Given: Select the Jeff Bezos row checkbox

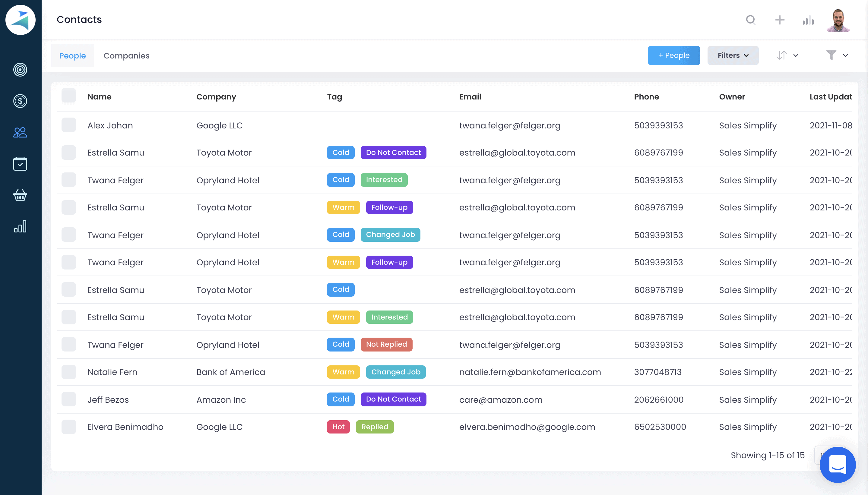Looking at the screenshot, I should click(69, 399).
